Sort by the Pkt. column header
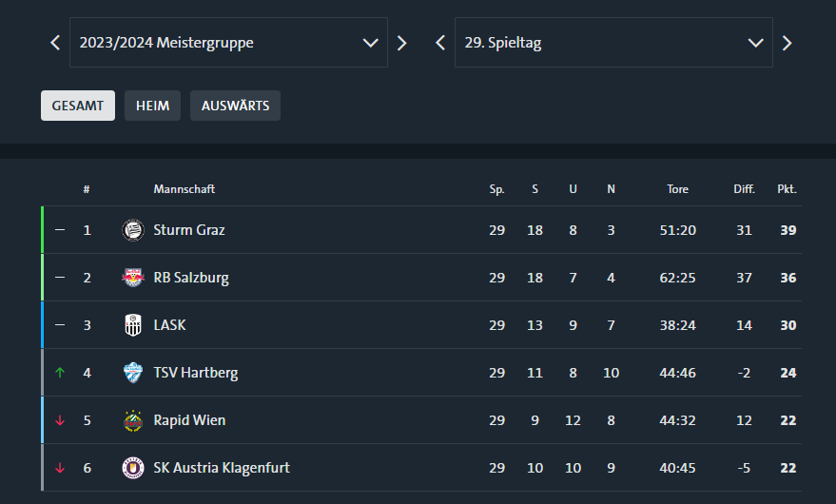 (787, 189)
